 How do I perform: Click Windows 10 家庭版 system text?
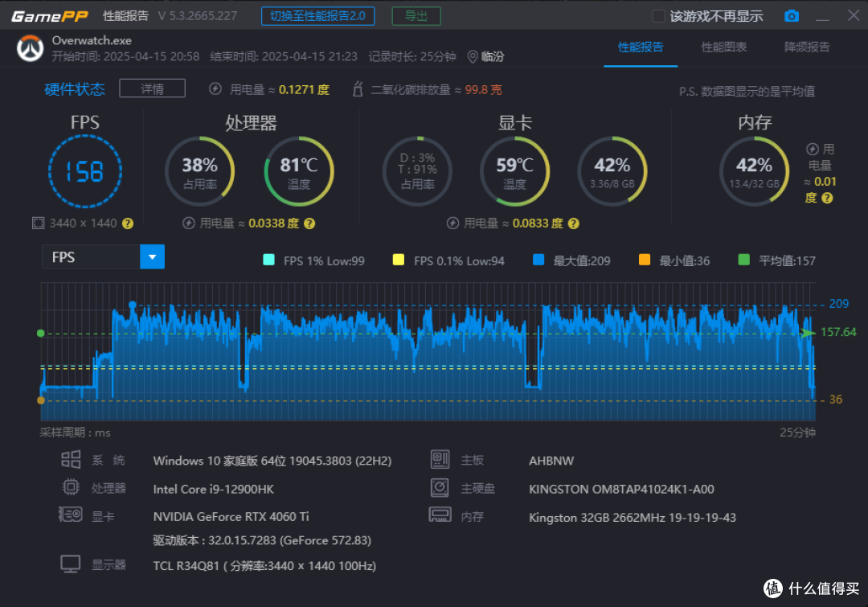[x=272, y=461]
